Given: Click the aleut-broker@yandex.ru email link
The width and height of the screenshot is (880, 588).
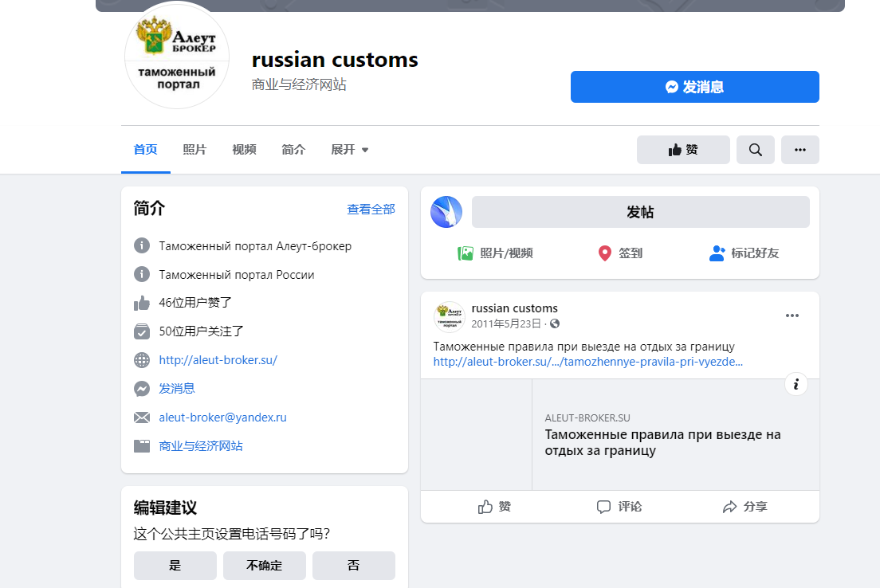Looking at the screenshot, I should pos(223,417).
